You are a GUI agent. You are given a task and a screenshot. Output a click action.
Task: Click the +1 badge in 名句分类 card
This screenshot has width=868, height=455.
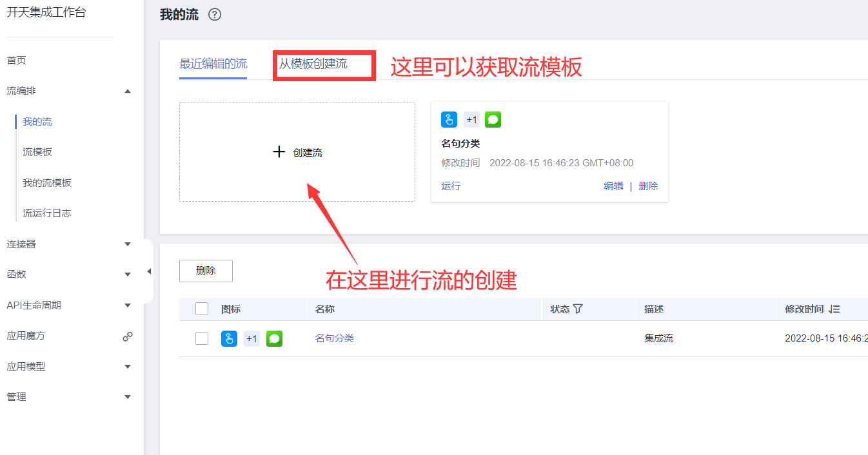[471, 120]
